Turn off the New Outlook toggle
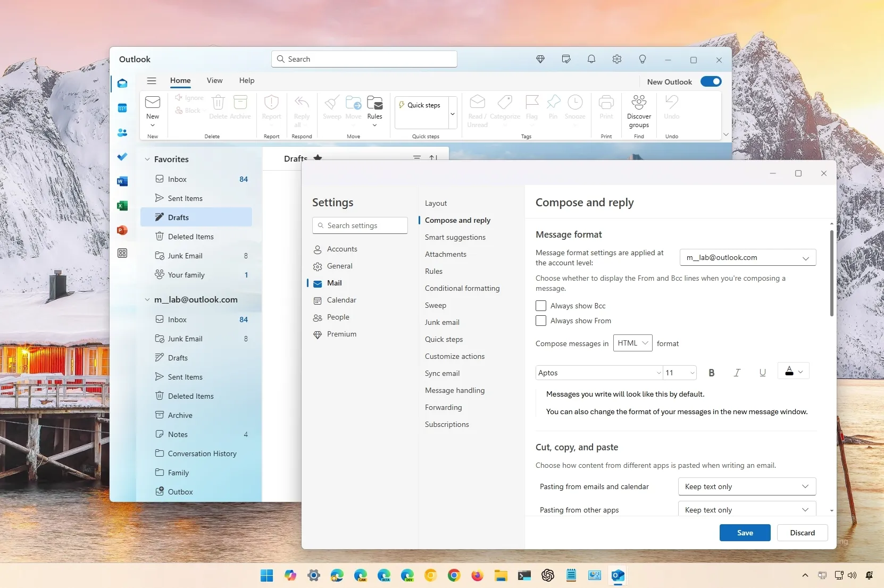 (x=711, y=81)
